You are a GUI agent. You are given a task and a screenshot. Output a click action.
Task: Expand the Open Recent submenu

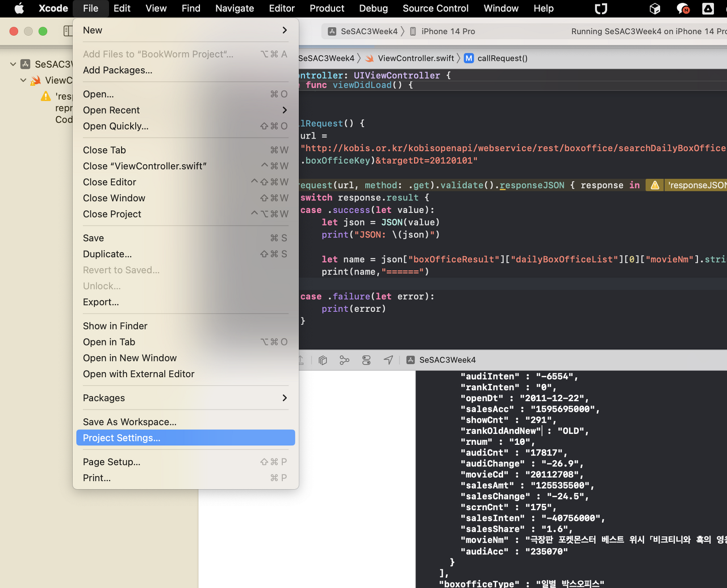pyautogui.click(x=186, y=110)
